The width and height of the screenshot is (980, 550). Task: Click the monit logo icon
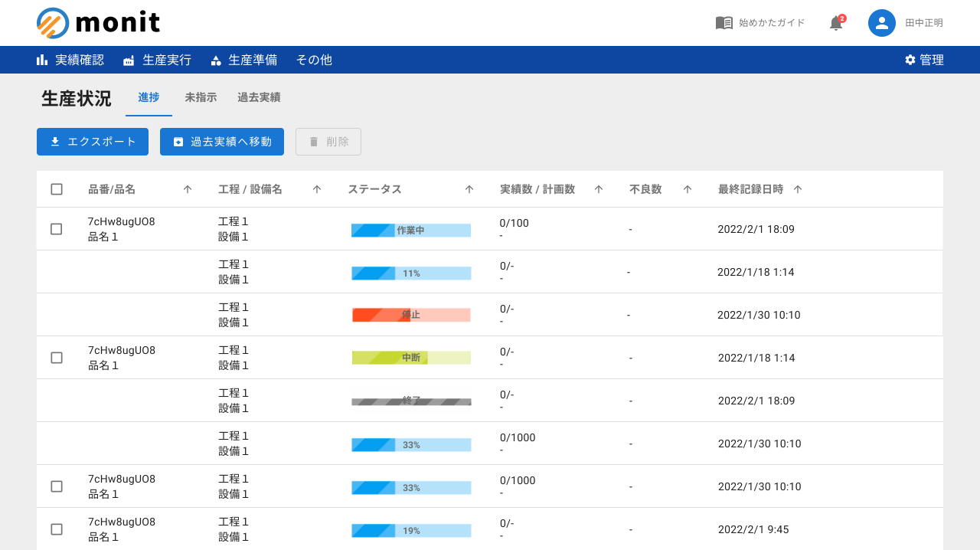tap(53, 23)
